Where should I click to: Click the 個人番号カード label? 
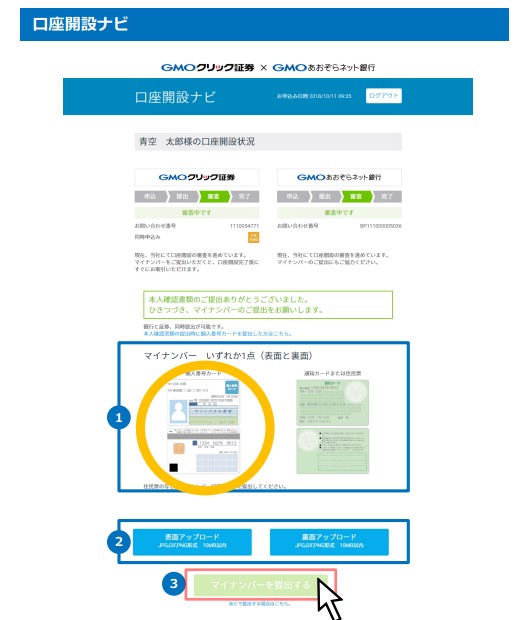(203, 373)
